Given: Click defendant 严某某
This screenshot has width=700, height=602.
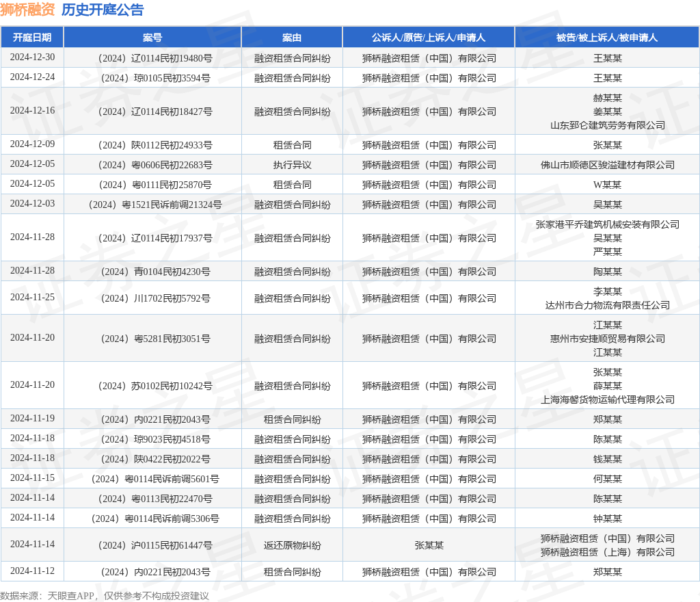Looking at the screenshot, I should pos(607,252).
